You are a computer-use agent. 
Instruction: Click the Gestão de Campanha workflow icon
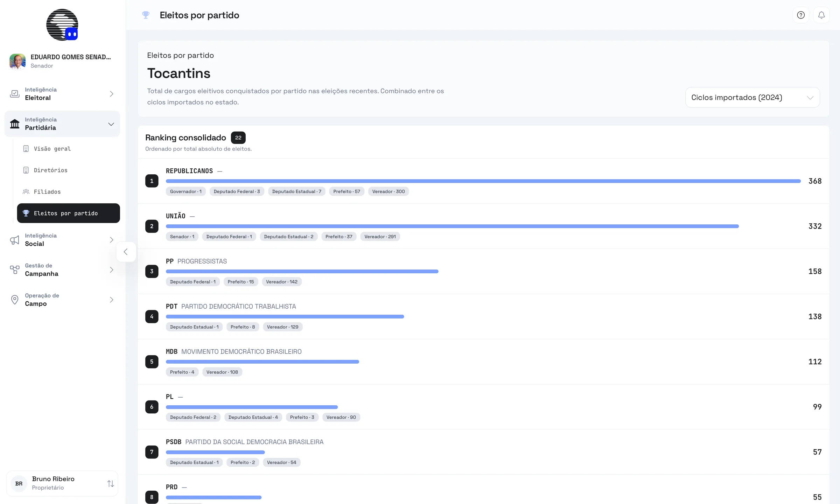click(x=15, y=270)
